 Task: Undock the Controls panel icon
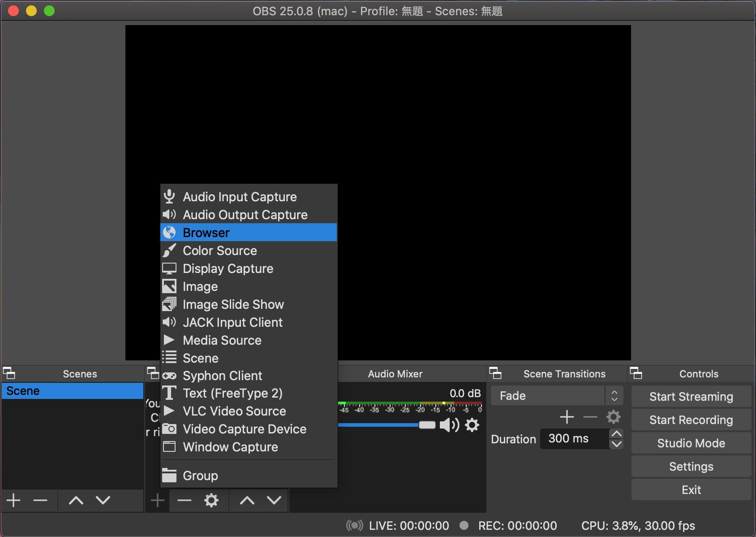(x=636, y=373)
